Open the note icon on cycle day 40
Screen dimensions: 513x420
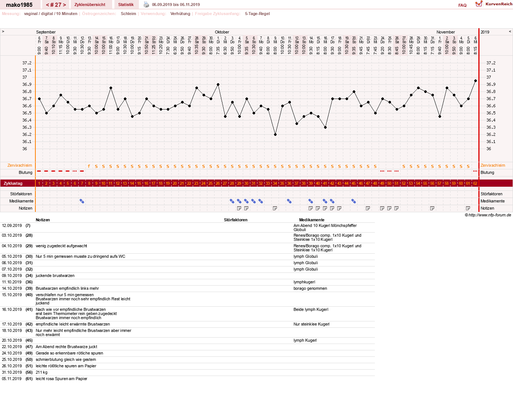pos(318,208)
